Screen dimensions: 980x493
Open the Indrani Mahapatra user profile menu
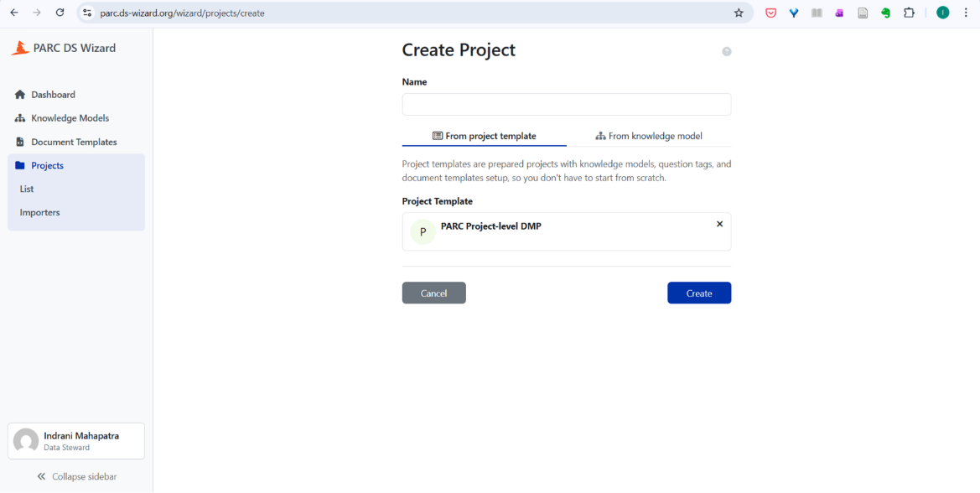[x=76, y=441]
